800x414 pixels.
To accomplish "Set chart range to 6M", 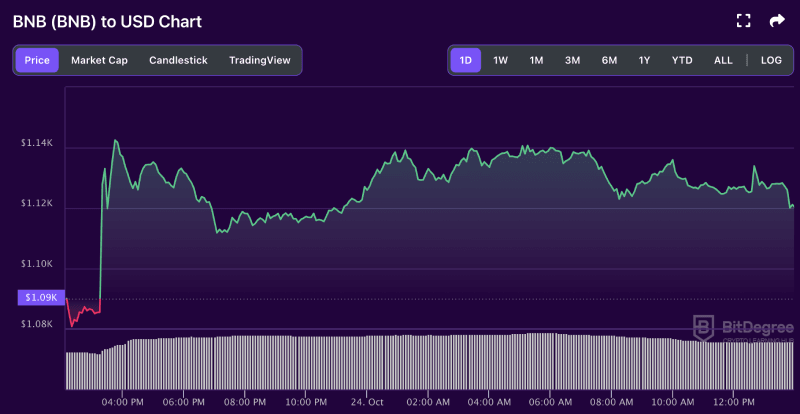I will [x=609, y=60].
